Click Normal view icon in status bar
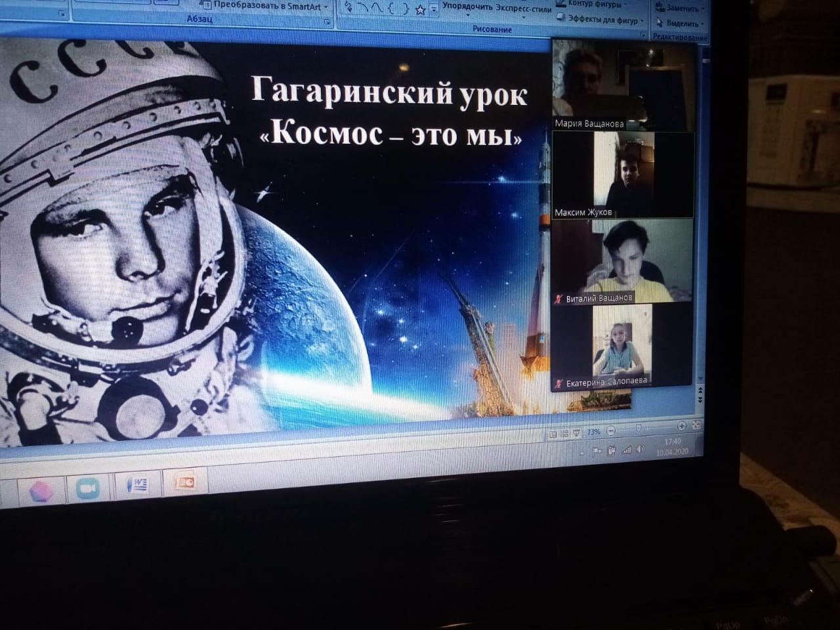840x630 pixels. [x=553, y=434]
